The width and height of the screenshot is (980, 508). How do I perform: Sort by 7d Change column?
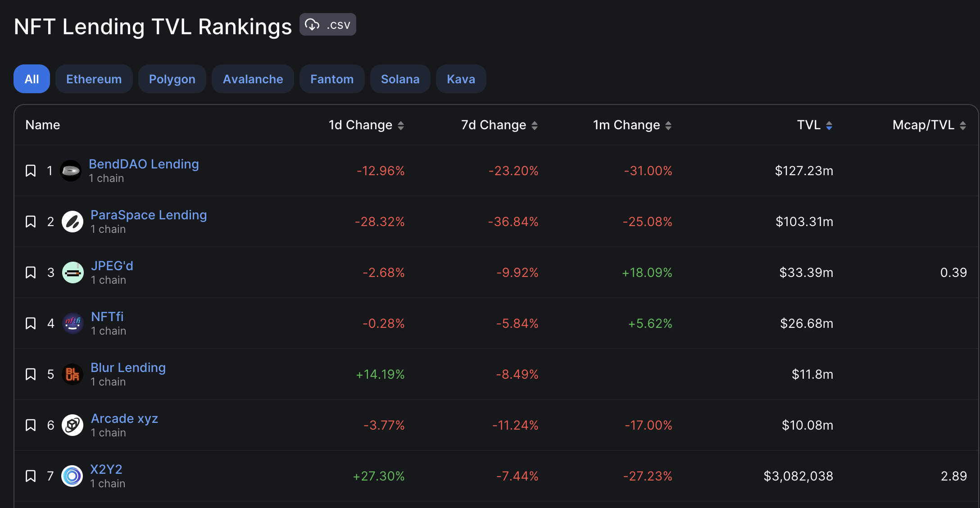pos(499,125)
